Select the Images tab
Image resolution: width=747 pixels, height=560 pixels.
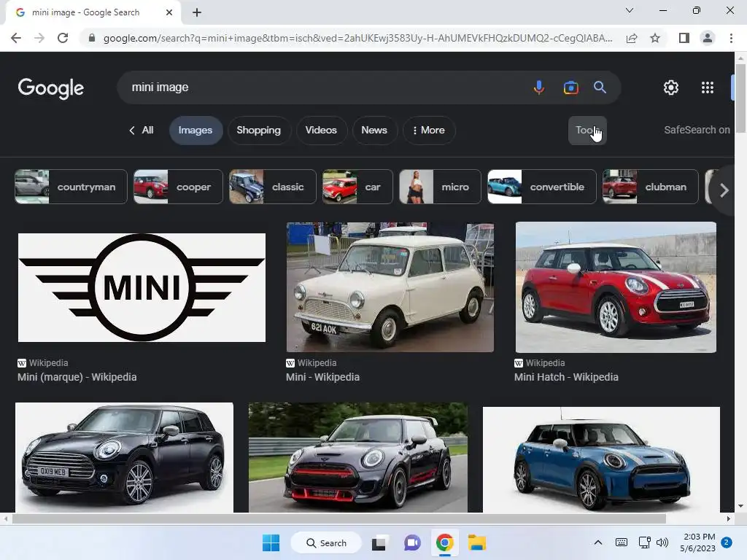[196, 130]
